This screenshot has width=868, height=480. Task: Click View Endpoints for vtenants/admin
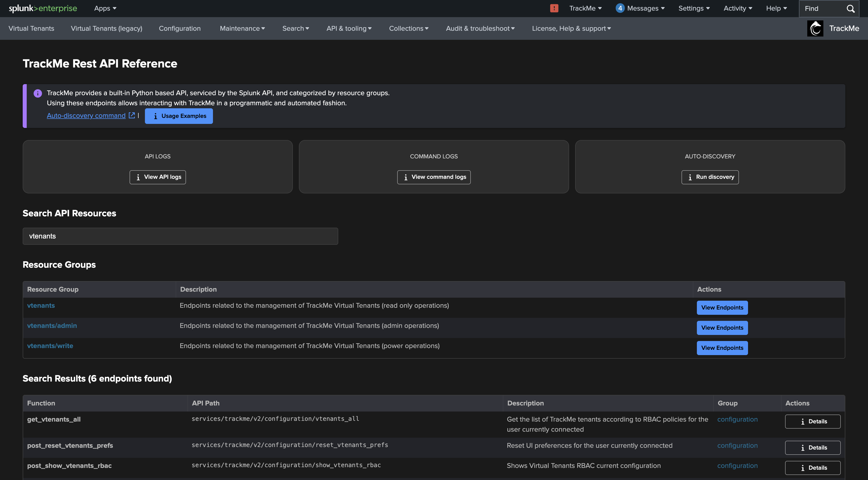[722, 328]
